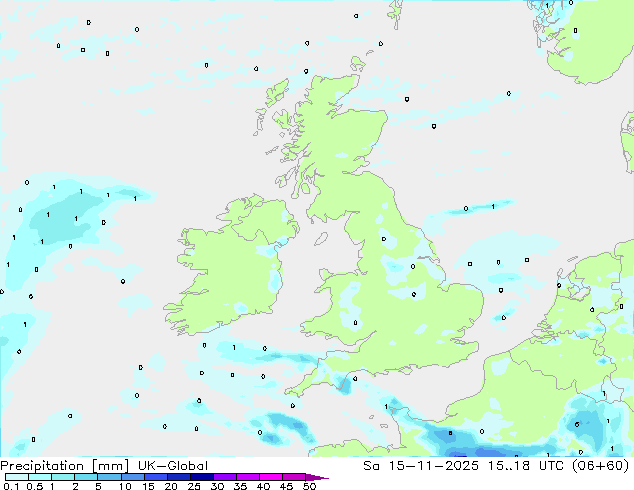Click the 35–40 mm legend swatch
Image resolution: width=634 pixels, height=490 pixels.
point(248,477)
